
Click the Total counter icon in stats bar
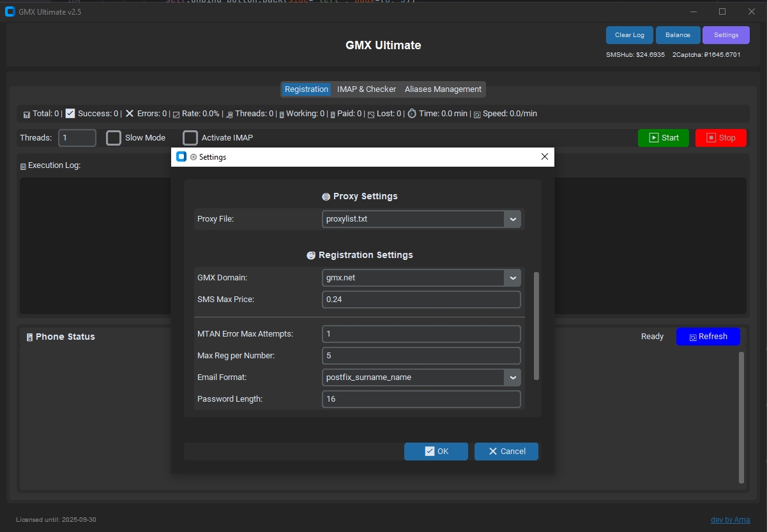pyautogui.click(x=27, y=114)
